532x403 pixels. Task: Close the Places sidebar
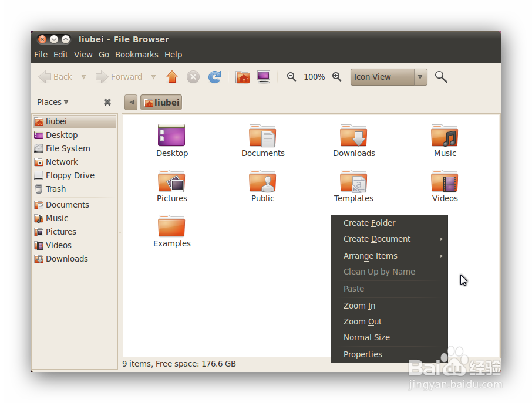[107, 102]
